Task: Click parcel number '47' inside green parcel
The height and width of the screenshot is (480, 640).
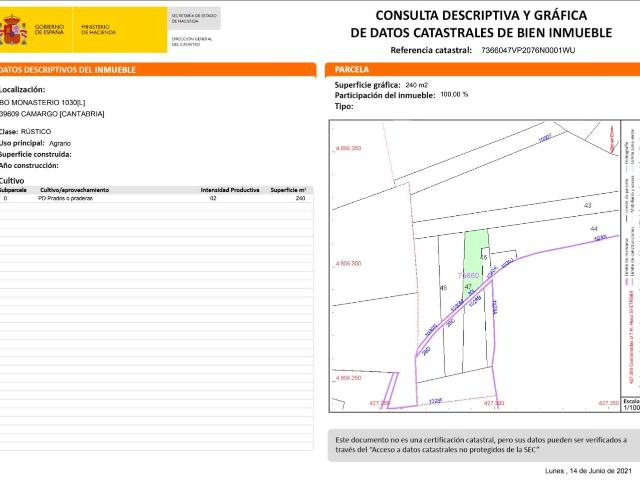Action: coord(468,287)
